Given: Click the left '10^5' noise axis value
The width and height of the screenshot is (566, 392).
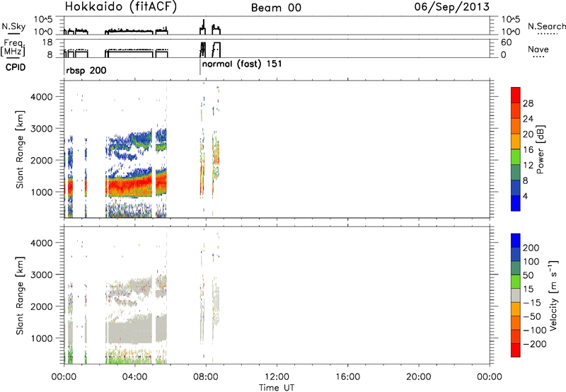Looking at the screenshot, I should pyautogui.click(x=43, y=20).
